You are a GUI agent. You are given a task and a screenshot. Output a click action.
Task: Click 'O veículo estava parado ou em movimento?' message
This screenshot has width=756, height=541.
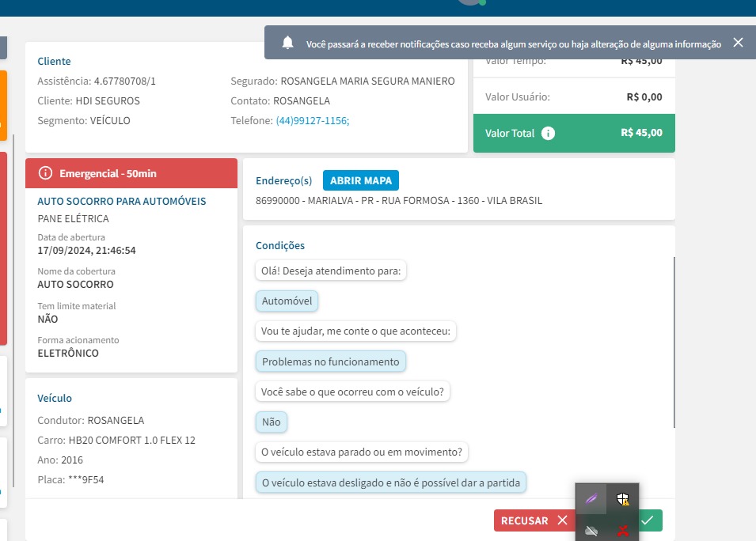tap(362, 452)
